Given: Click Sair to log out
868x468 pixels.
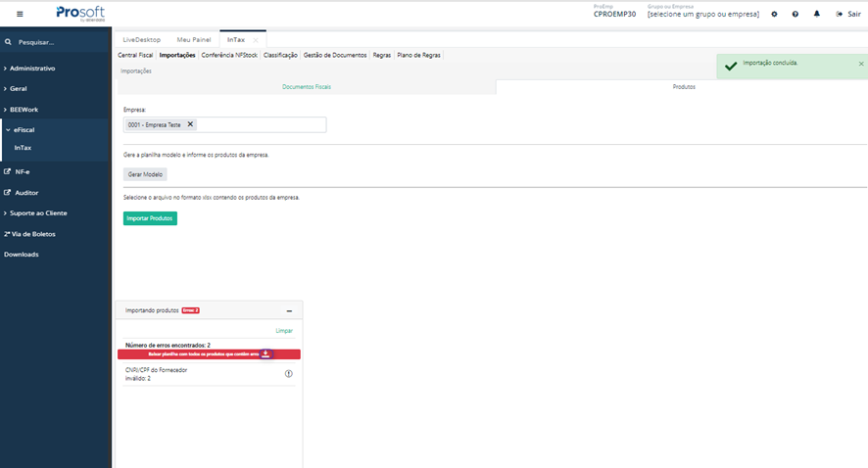Looking at the screenshot, I should [x=848, y=14].
